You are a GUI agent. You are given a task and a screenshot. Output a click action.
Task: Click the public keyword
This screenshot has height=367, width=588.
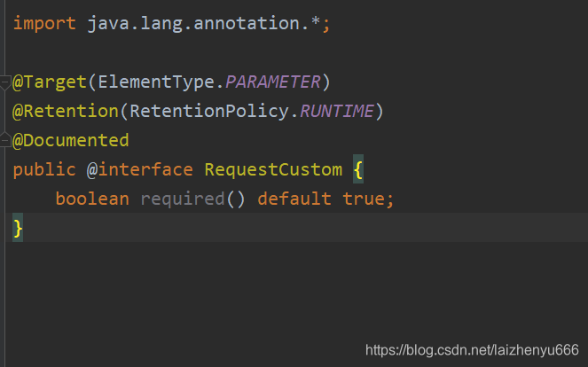[x=44, y=170]
